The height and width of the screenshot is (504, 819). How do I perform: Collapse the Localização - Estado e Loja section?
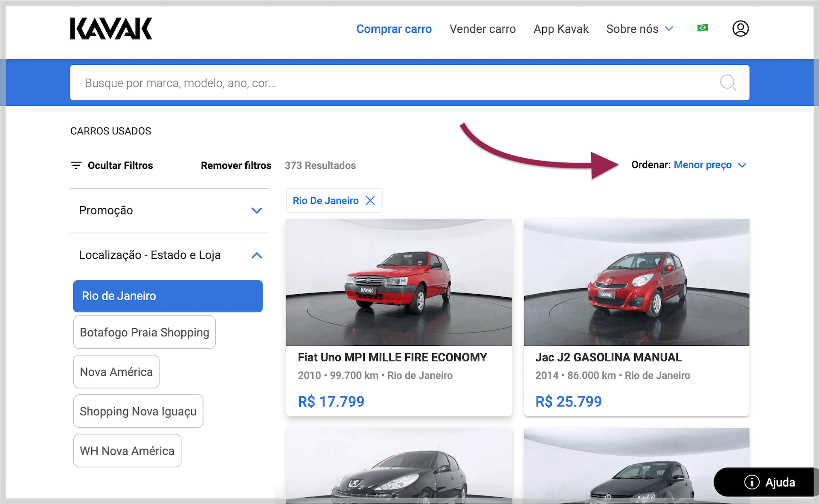click(256, 255)
